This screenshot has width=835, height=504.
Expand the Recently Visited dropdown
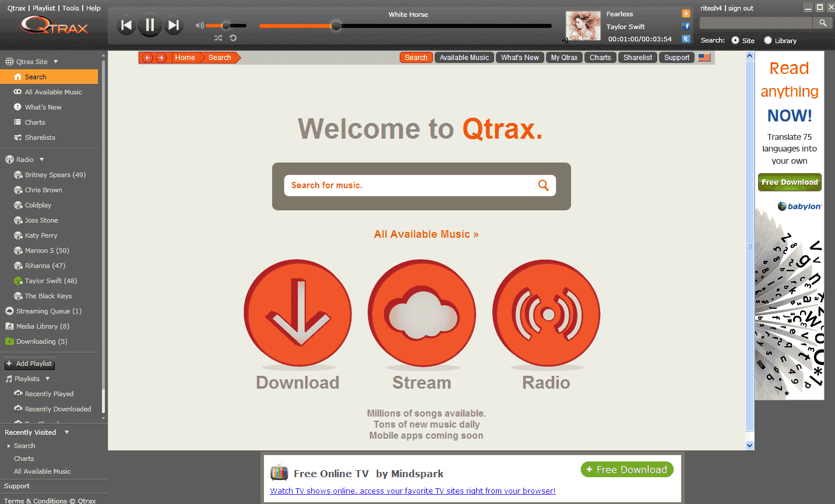click(66, 432)
